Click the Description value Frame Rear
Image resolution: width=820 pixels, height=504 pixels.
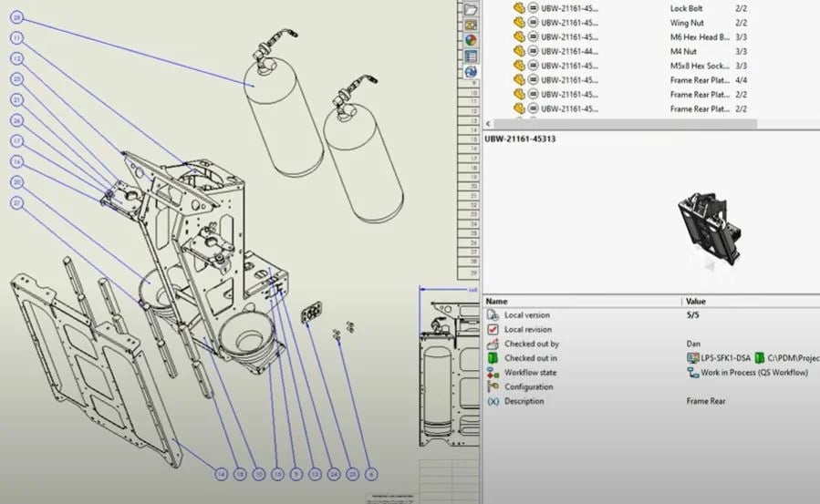(x=705, y=401)
